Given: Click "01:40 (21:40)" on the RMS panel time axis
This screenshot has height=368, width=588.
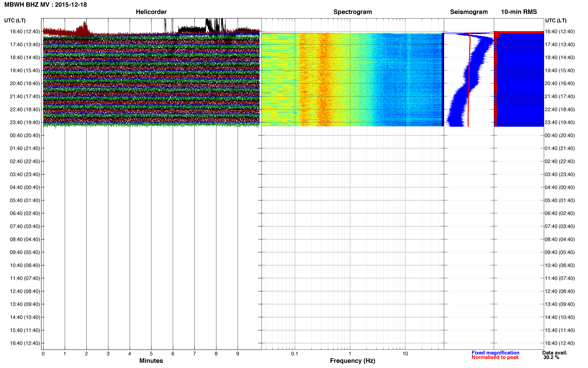Looking at the screenshot, I should click(560, 148).
